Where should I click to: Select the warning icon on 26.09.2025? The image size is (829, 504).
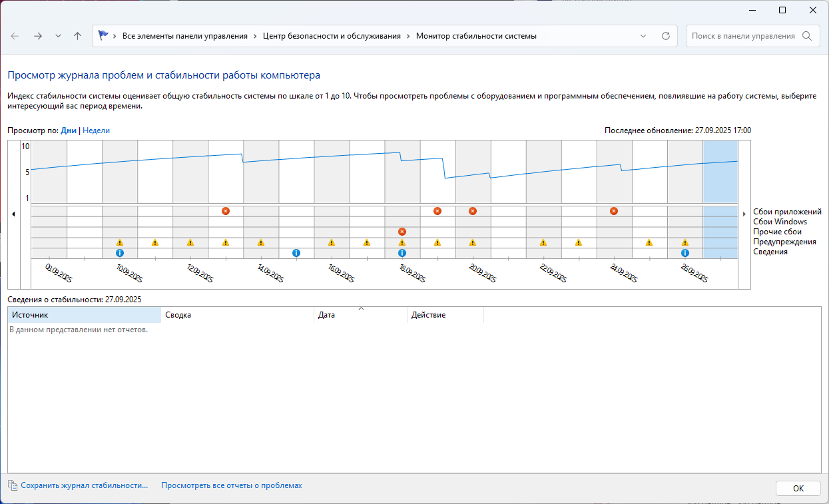(685, 242)
